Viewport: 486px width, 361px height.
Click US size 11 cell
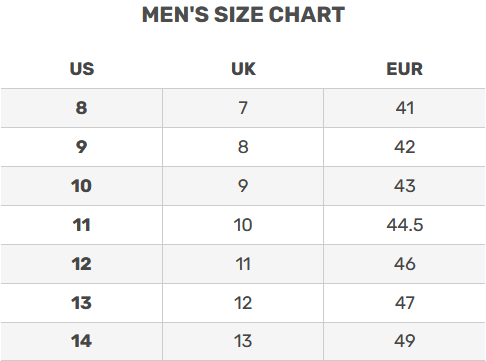point(82,225)
